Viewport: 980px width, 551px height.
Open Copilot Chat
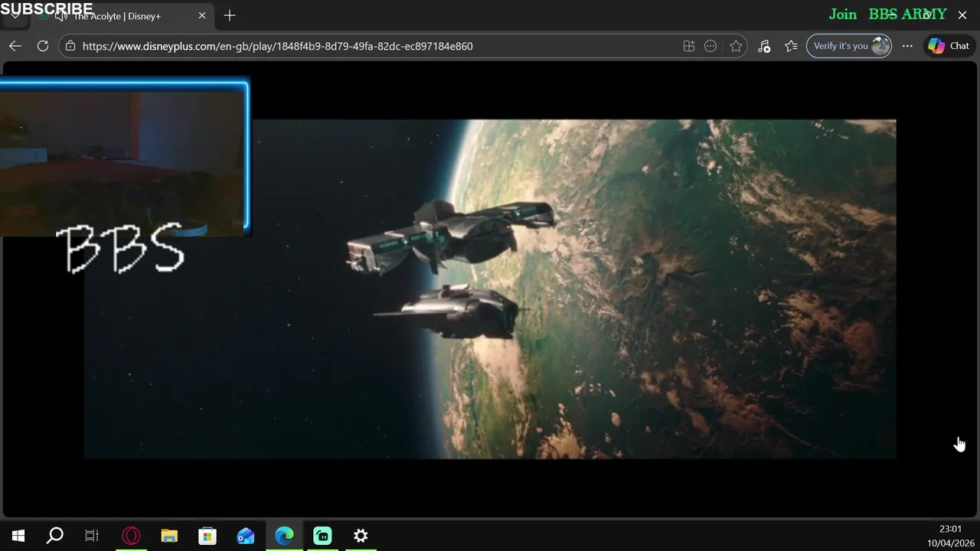coord(949,46)
